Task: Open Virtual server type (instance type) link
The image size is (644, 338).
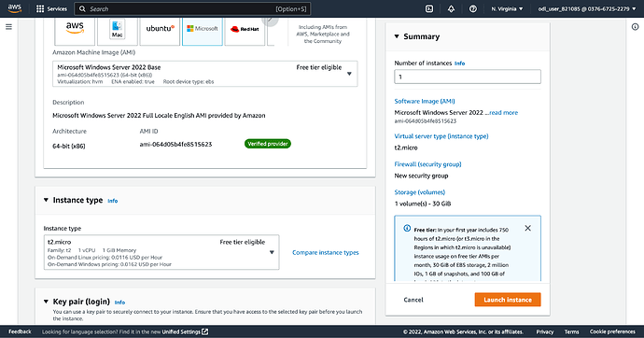Action: pyautogui.click(x=441, y=136)
